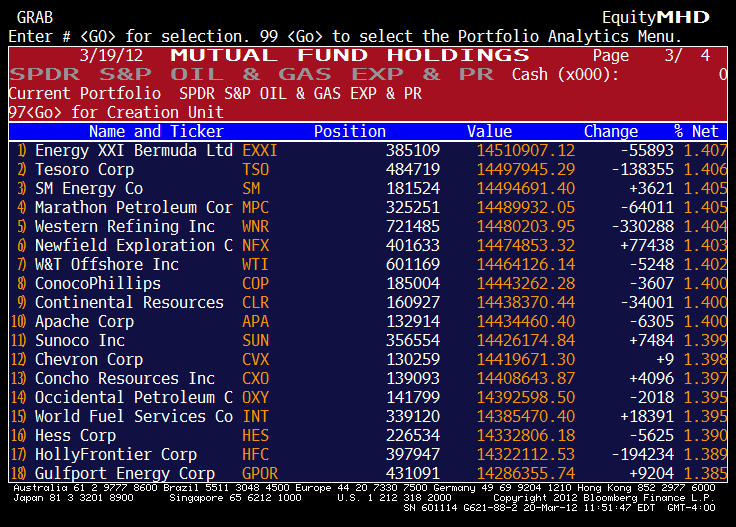Screen dimensions: 736x527
Task: Select row 6 Newfield Exploration C
Action: (368, 245)
